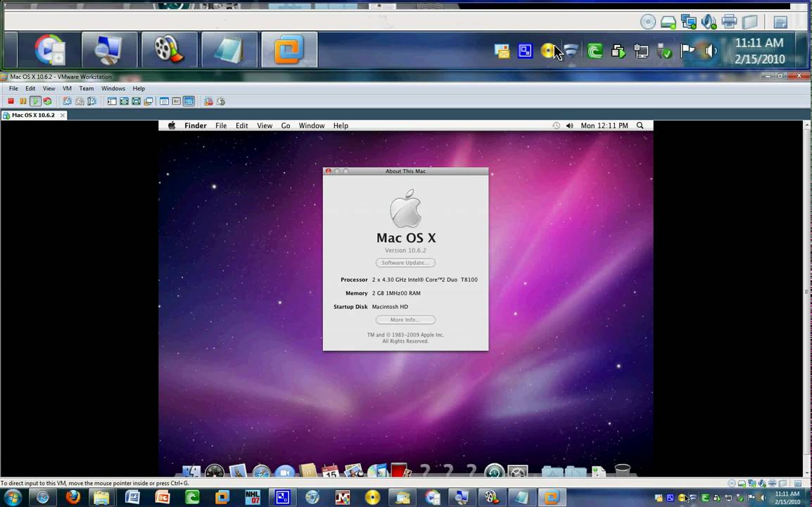Open Action Center flag in system tray
Viewport: 812px width, 507px height.
coord(751,498)
